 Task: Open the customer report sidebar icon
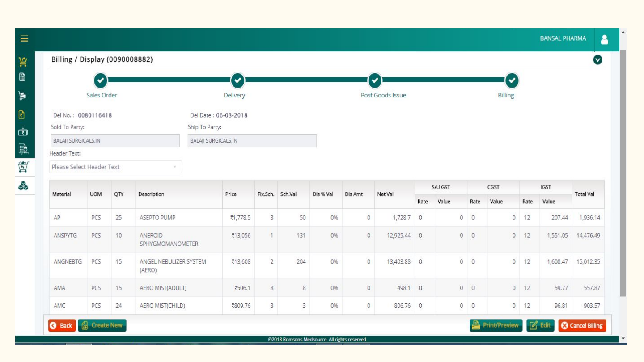point(23,149)
